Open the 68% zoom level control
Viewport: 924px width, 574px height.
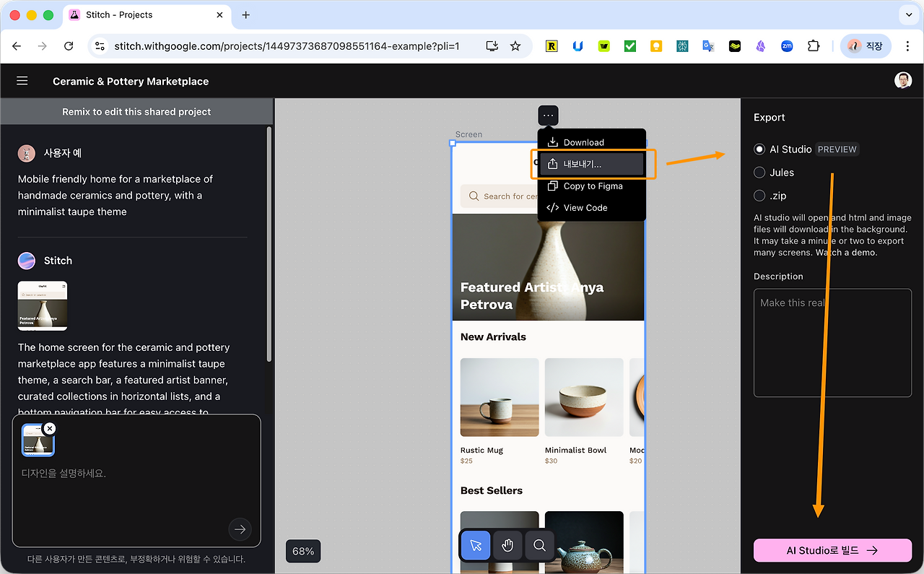pyautogui.click(x=303, y=552)
